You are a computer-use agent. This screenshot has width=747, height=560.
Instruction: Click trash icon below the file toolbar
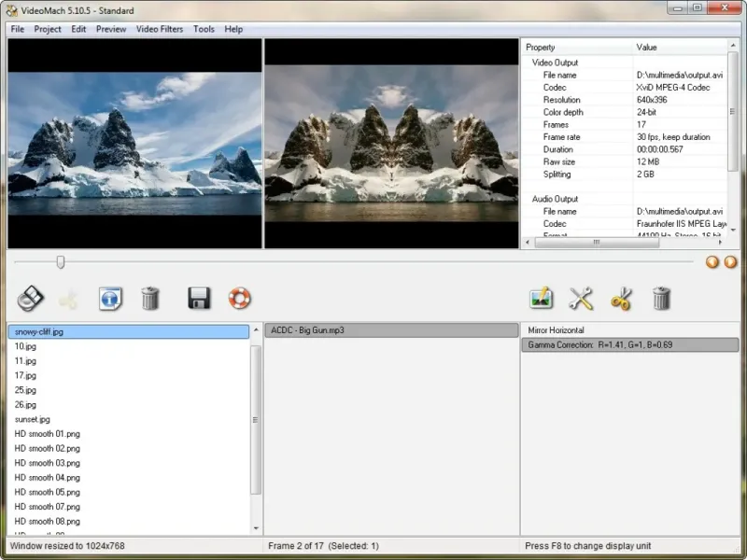pyautogui.click(x=150, y=299)
